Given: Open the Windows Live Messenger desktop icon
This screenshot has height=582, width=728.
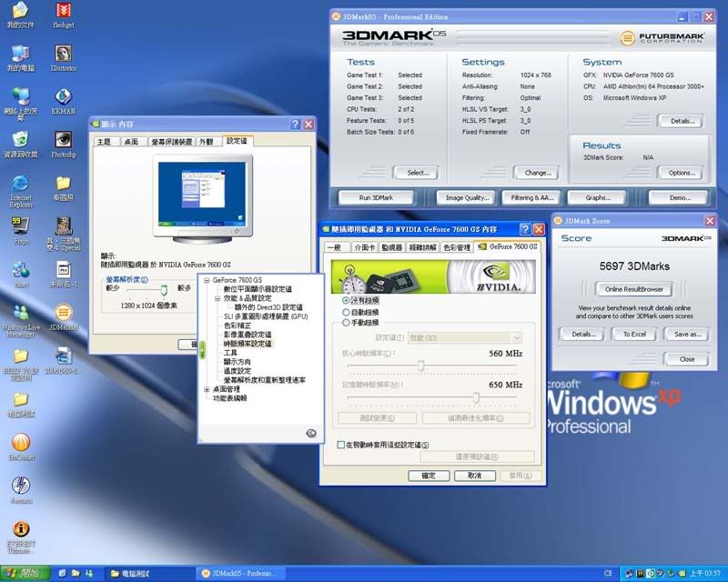Looking at the screenshot, I should pyautogui.click(x=20, y=320).
